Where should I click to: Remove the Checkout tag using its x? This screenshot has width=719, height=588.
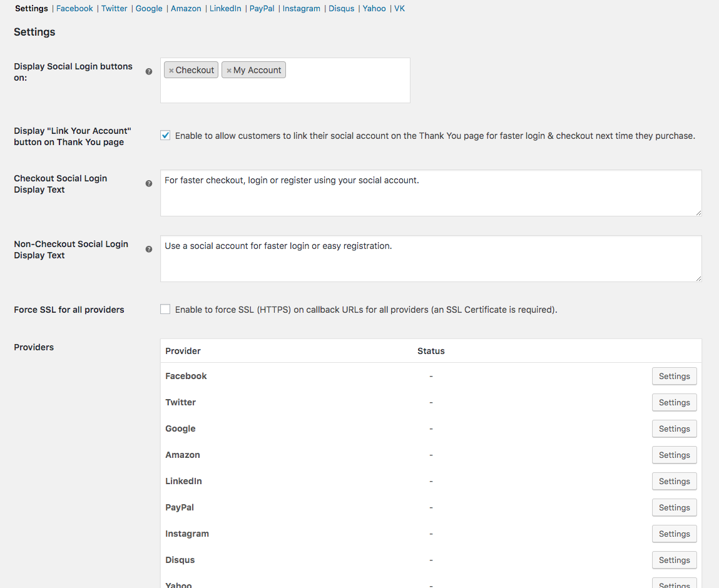pos(171,71)
